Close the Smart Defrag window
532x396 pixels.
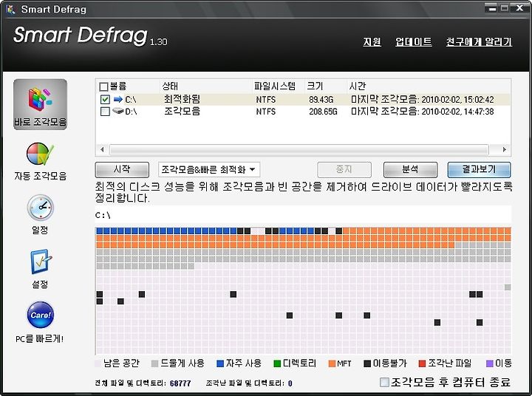pyautogui.click(x=519, y=8)
